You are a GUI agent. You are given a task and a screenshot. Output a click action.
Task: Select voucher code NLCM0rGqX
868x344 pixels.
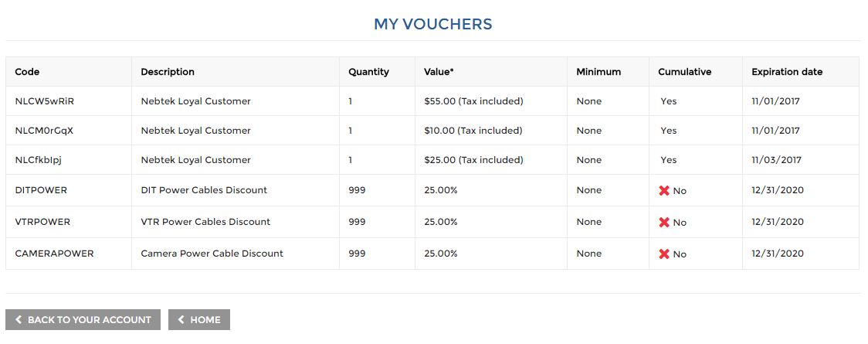tap(44, 131)
